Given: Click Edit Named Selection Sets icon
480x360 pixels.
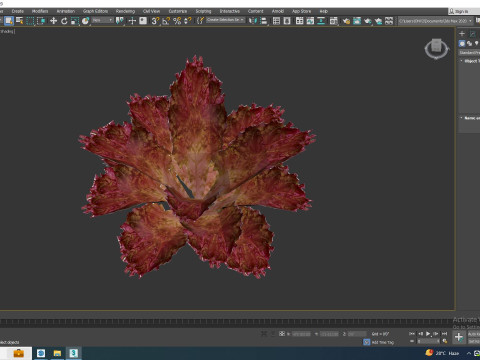Looking at the screenshot, I should pos(200,21).
